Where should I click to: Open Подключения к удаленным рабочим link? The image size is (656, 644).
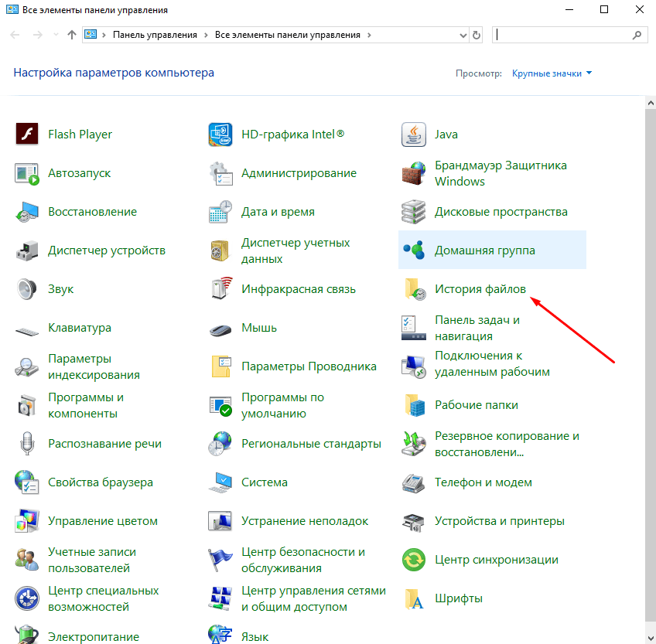click(x=493, y=364)
